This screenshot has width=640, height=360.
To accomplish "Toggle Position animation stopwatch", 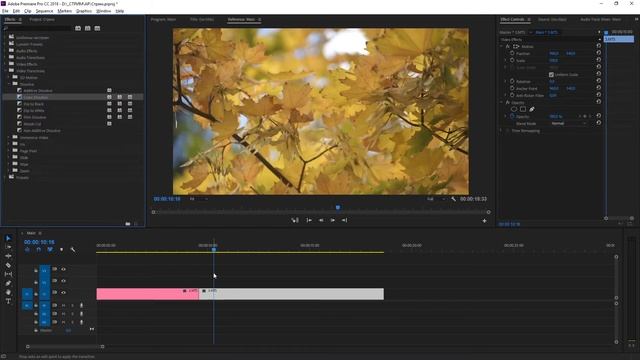I will [512, 53].
